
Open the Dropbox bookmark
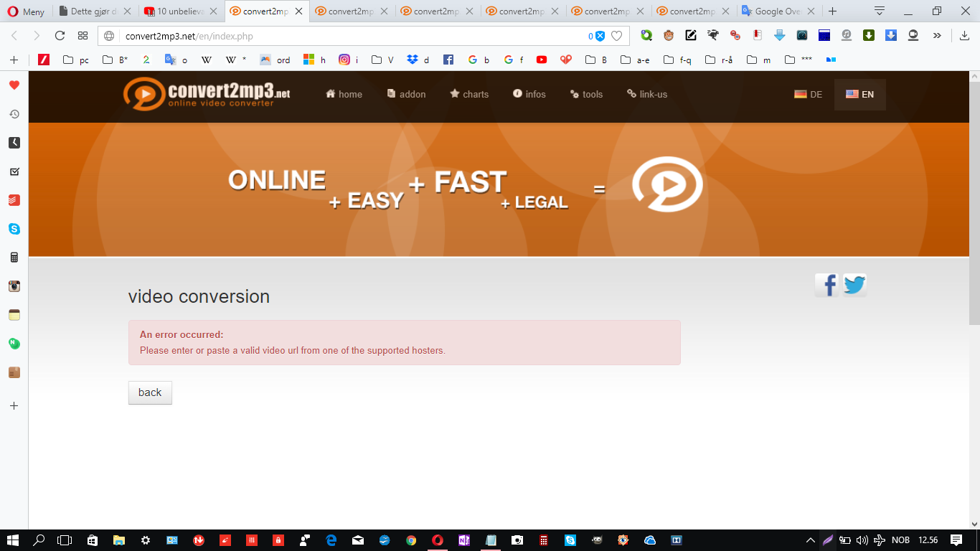tap(418, 60)
